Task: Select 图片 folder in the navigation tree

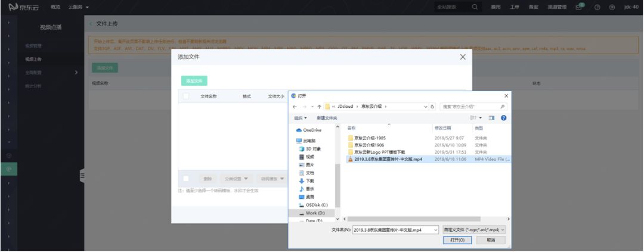Action: pyautogui.click(x=306, y=164)
